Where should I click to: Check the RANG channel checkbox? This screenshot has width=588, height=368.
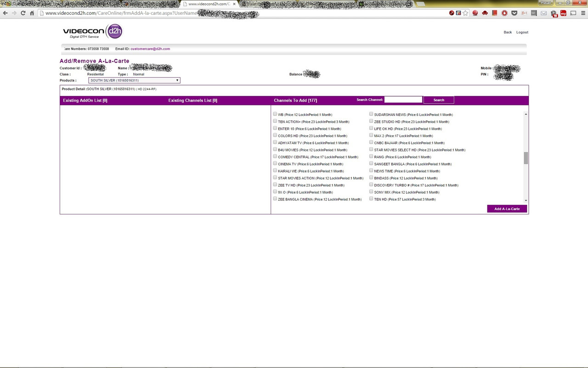click(371, 156)
